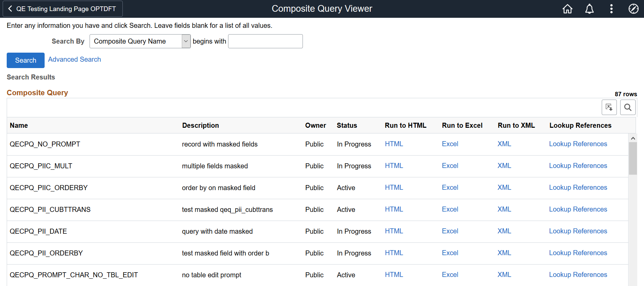Click the Composite Query grid title
This screenshot has height=286, width=644.
click(37, 93)
